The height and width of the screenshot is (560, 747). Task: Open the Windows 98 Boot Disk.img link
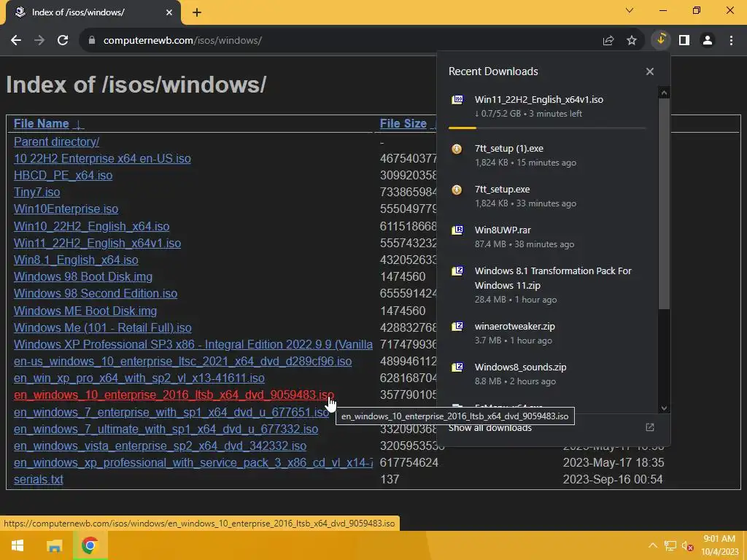83,276
